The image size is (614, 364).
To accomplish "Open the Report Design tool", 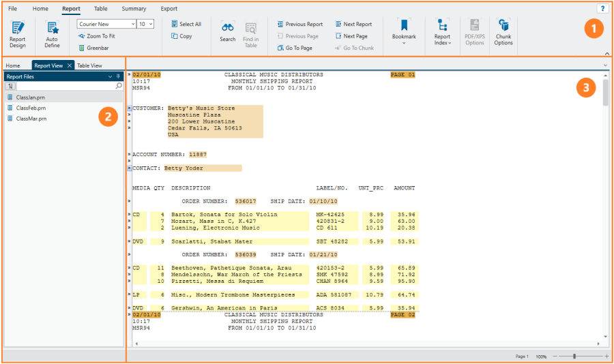I will tap(18, 34).
